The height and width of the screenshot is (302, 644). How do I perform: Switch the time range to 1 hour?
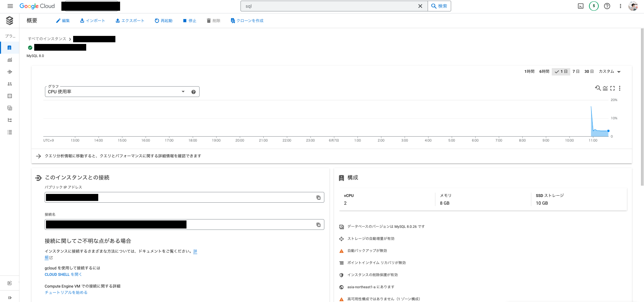pyautogui.click(x=529, y=71)
